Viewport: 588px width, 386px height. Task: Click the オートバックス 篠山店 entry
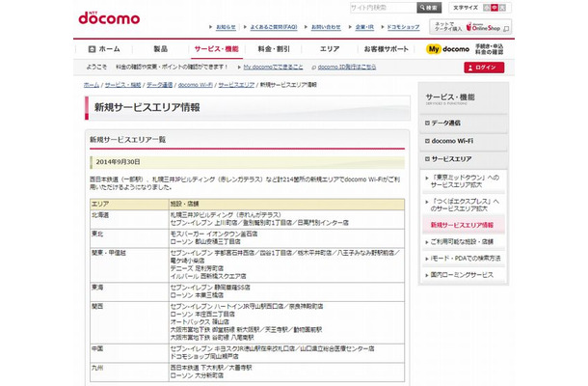click(x=200, y=321)
